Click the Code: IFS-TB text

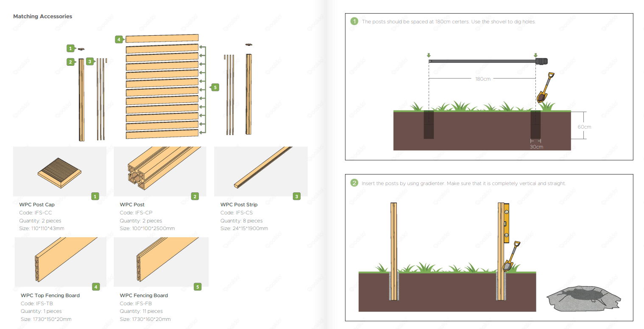click(x=37, y=304)
